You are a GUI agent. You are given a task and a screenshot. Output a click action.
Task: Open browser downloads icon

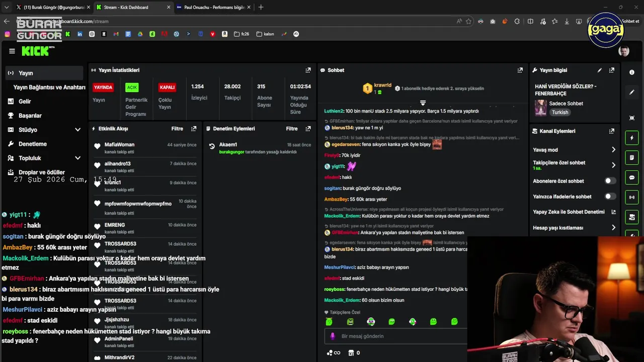(567, 21)
